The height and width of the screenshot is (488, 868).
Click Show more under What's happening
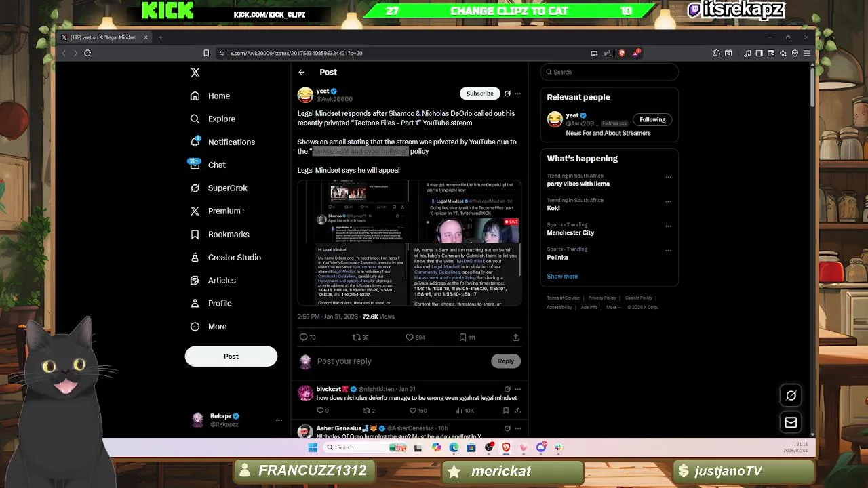(562, 277)
